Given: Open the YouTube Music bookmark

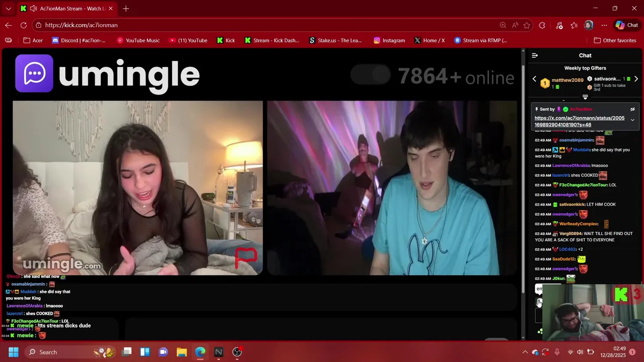Looking at the screenshot, I should pyautogui.click(x=138, y=40).
